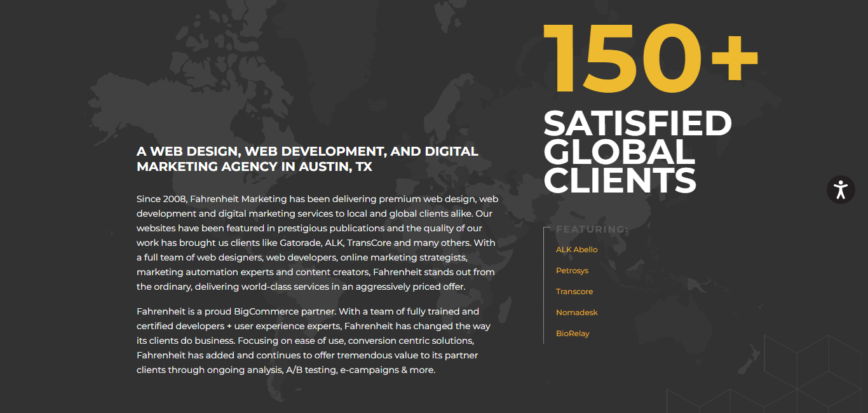Click 'marketing automation experts' in the paragraph

click(205, 272)
